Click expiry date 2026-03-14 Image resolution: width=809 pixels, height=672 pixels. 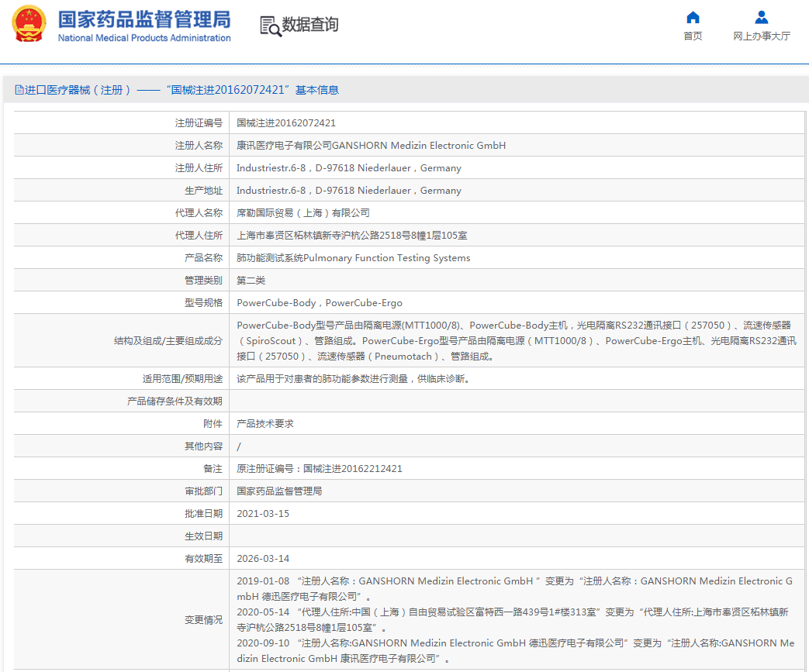[x=263, y=559]
